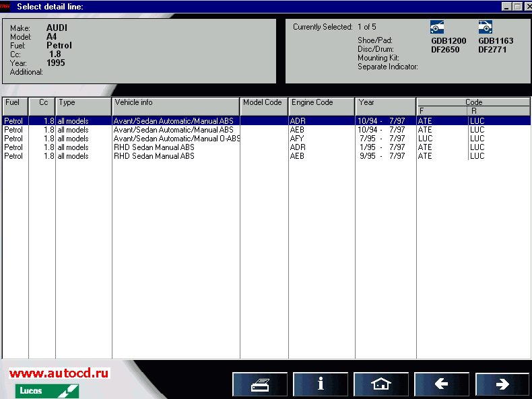Sort by the Fuel column header
This screenshot has height=399, width=532.
click(x=15, y=106)
